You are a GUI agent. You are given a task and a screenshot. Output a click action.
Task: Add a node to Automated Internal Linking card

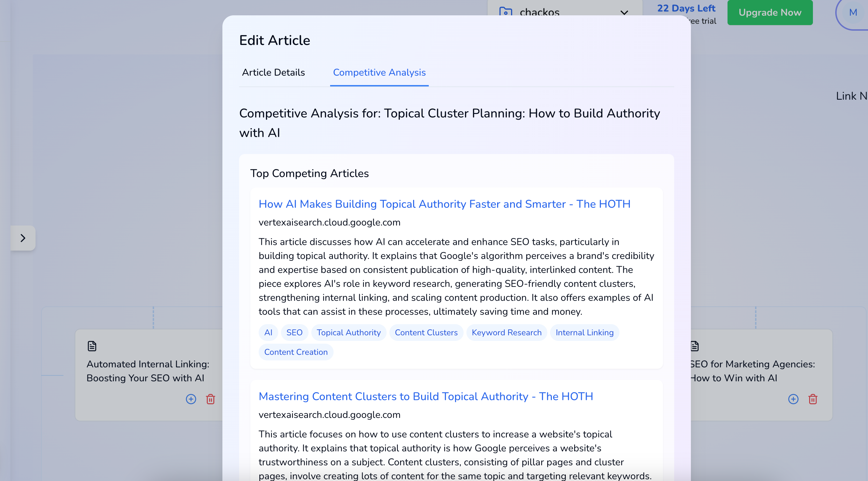[x=191, y=399]
